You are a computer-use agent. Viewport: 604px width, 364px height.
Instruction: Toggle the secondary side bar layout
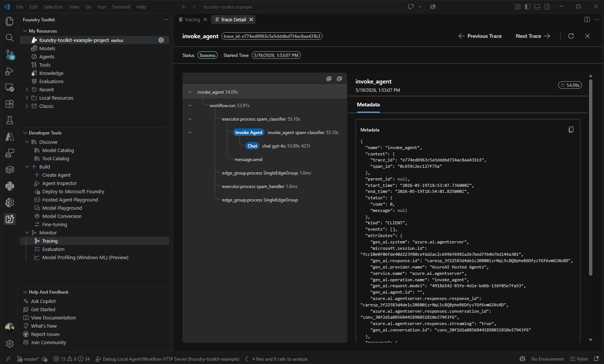click(x=547, y=7)
